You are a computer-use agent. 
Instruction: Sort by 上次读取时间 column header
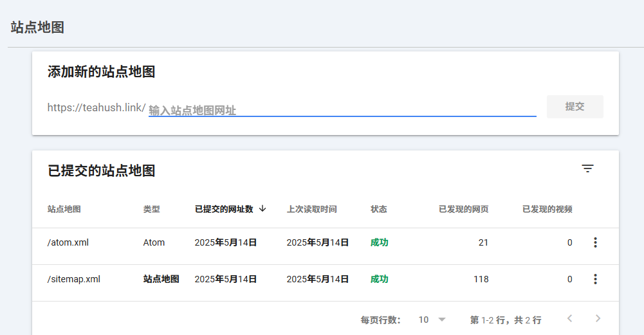point(312,209)
